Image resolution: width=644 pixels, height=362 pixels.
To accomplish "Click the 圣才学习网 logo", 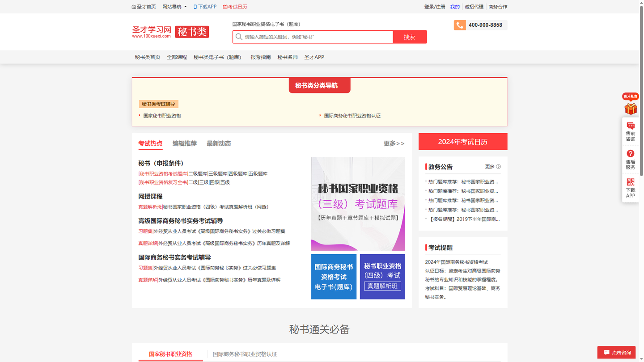I will point(152,32).
